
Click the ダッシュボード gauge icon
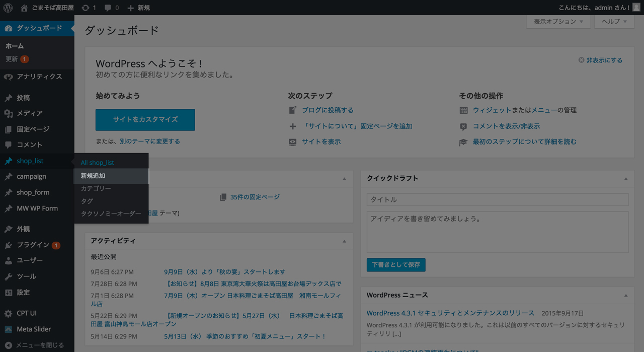[x=8, y=28]
